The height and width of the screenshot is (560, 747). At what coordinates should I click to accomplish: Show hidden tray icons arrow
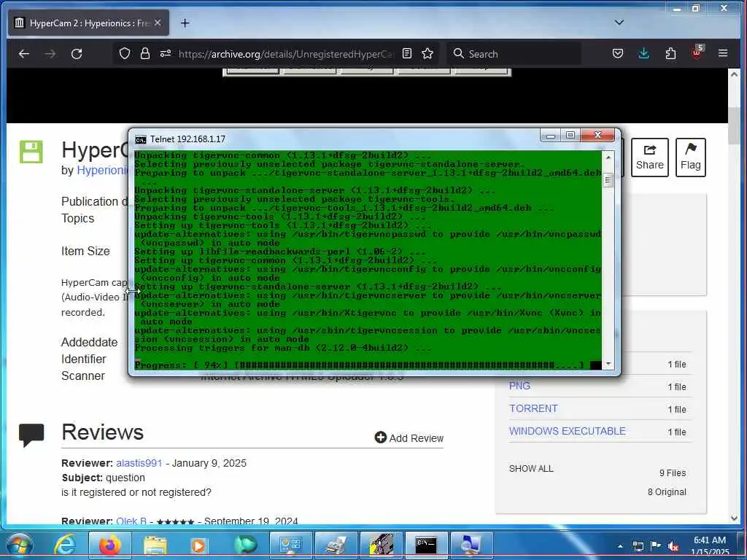620,546
